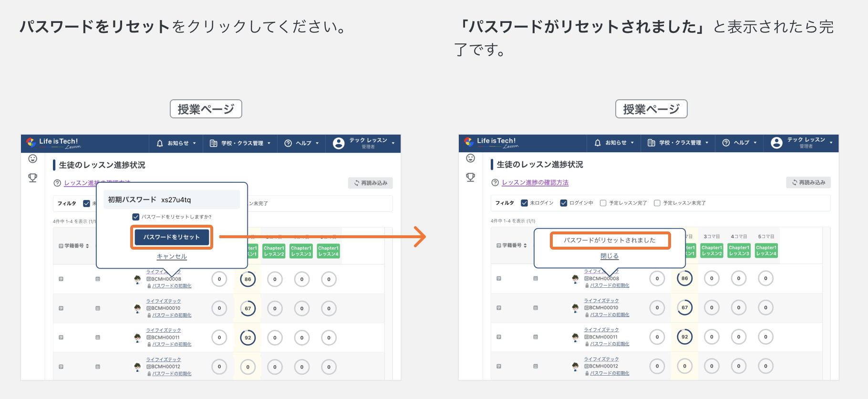This screenshot has width=868, height=399.
Task: Select the Chapter1 レッスン3 header in left screenshot
Action: (x=301, y=251)
